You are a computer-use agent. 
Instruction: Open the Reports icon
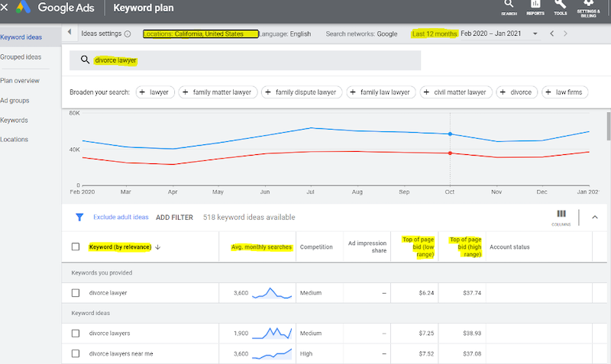coord(535,7)
